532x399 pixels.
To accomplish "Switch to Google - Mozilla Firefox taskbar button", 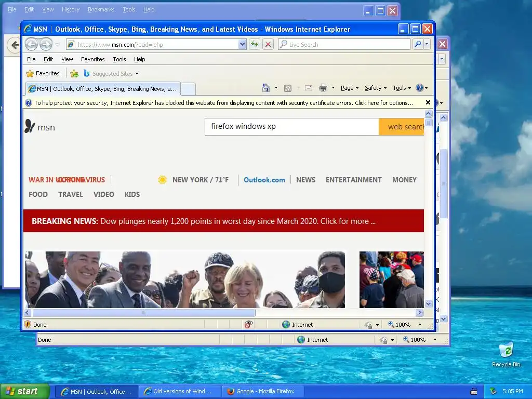I will click(x=261, y=392).
